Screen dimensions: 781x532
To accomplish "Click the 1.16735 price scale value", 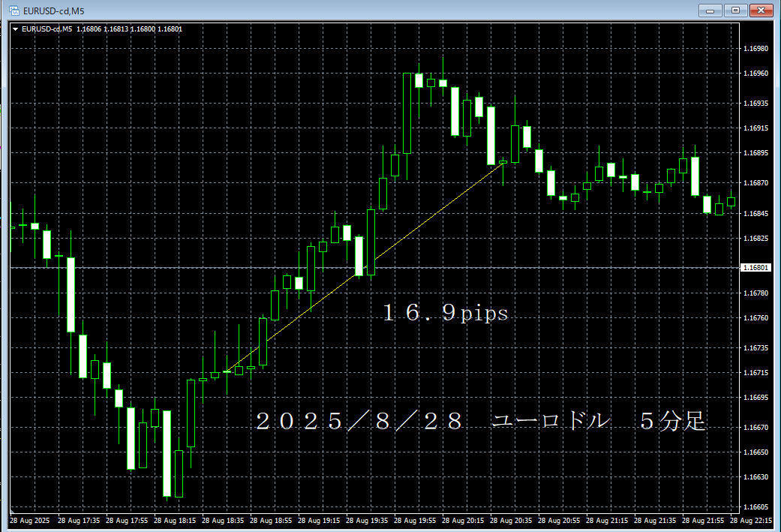I will pos(755,348).
